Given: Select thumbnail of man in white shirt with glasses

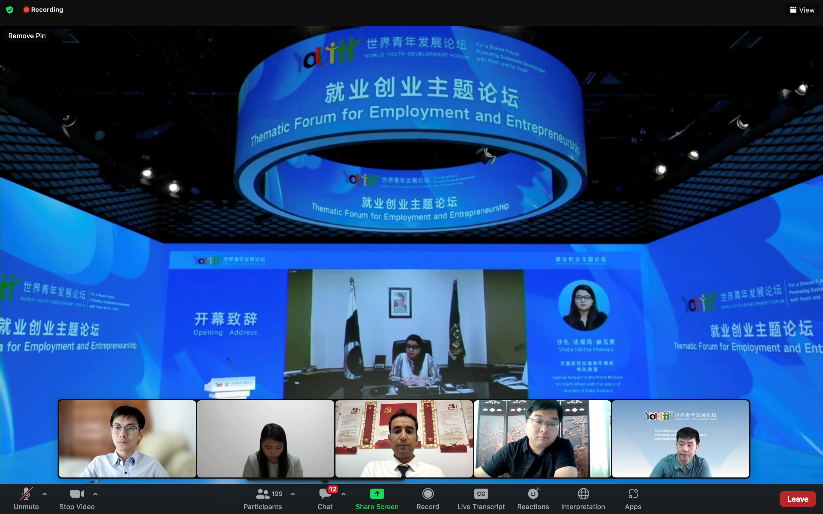Looking at the screenshot, I should tap(127, 439).
